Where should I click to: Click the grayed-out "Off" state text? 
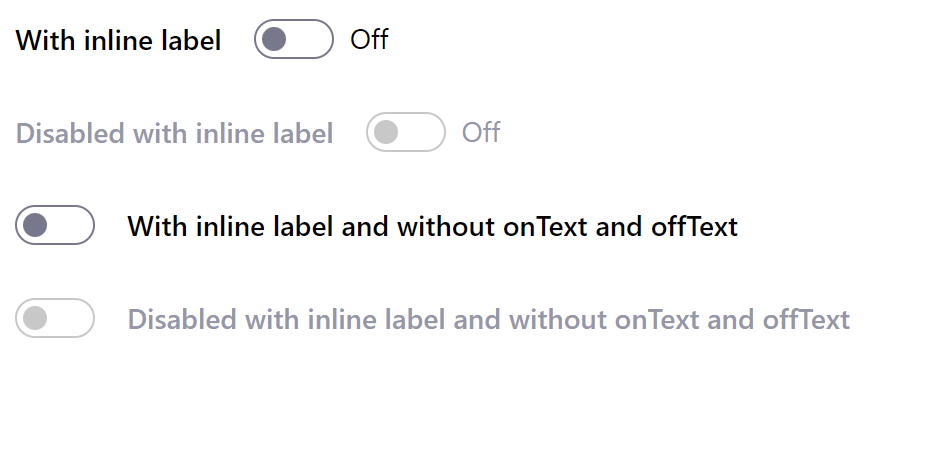coord(481,132)
